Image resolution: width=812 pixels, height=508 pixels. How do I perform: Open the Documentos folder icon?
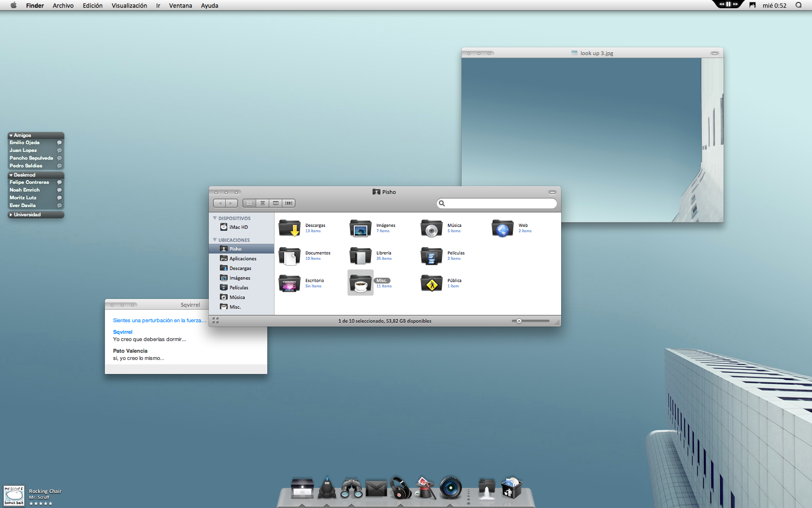click(x=290, y=255)
